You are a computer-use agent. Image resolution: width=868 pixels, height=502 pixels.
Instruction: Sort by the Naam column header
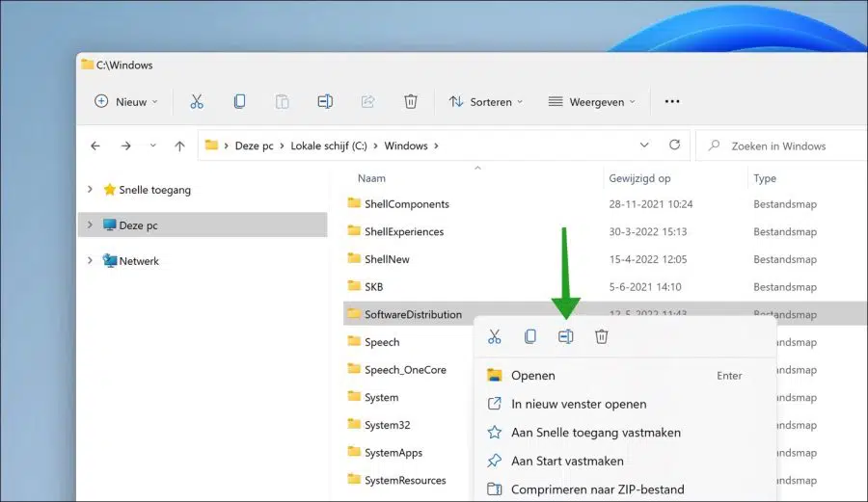[371, 178]
